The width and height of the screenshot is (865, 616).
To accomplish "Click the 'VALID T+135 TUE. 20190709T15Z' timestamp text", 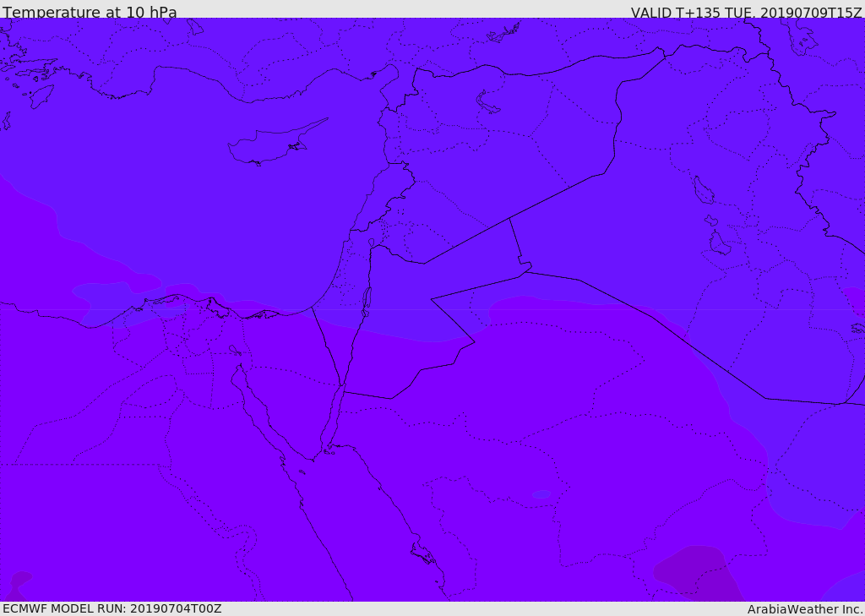I will 747,12.
